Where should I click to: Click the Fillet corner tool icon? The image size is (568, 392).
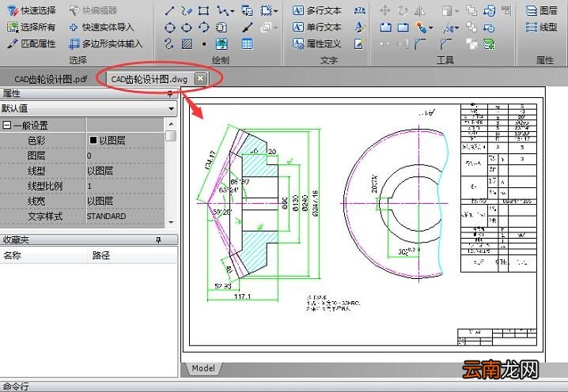(x=420, y=43)
